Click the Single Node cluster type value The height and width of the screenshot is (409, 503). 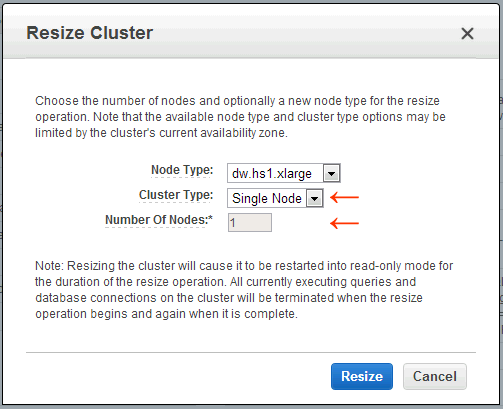pos(267,198)
